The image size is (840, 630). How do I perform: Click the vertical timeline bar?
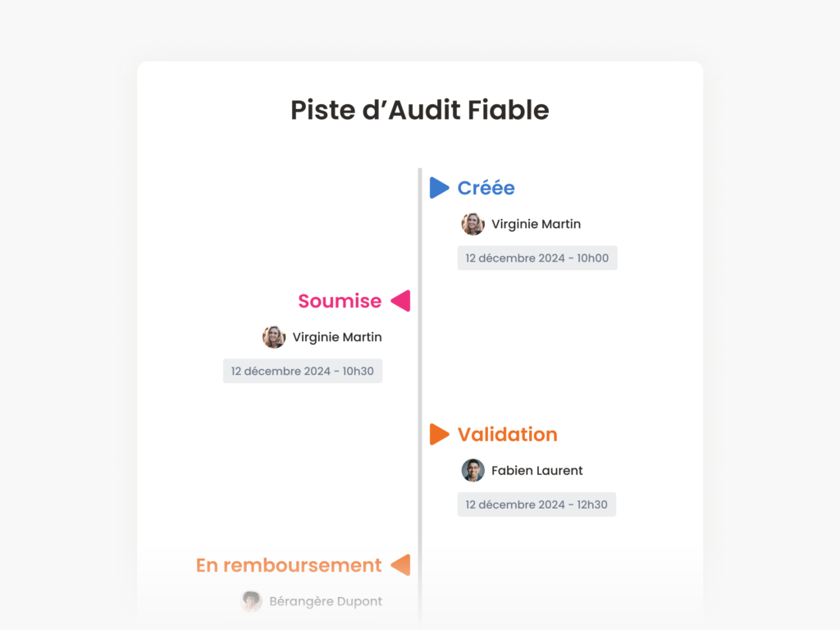[x=420, y=369]
